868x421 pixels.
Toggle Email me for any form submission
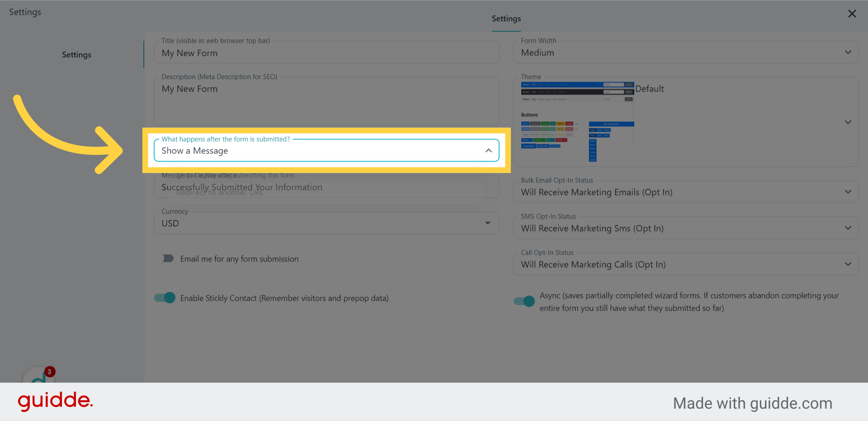pyautogui.click(x=165, y=258)
